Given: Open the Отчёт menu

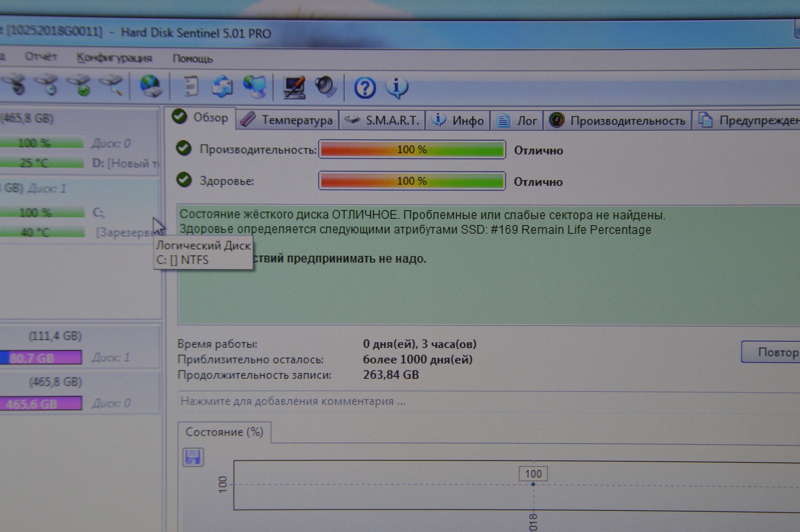Looking at the screenshot, I should (41, 57).
